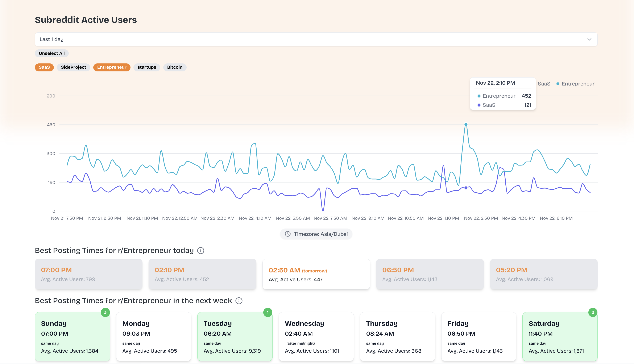Toggle on the SideProject subreddit chip

pos(73,67)
